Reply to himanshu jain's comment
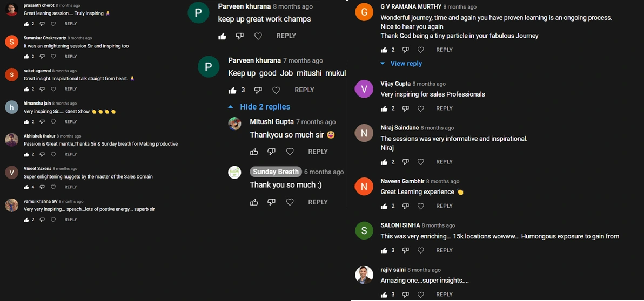 click(71, 122)
